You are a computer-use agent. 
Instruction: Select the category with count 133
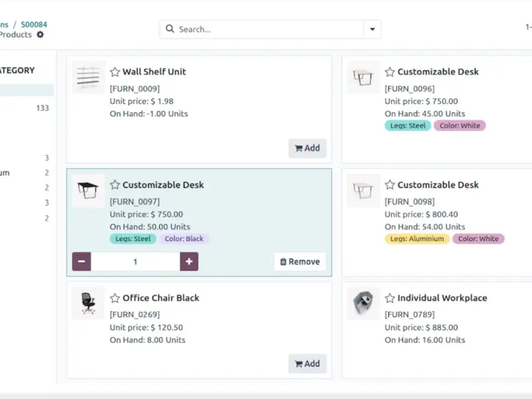pos(27,108)
